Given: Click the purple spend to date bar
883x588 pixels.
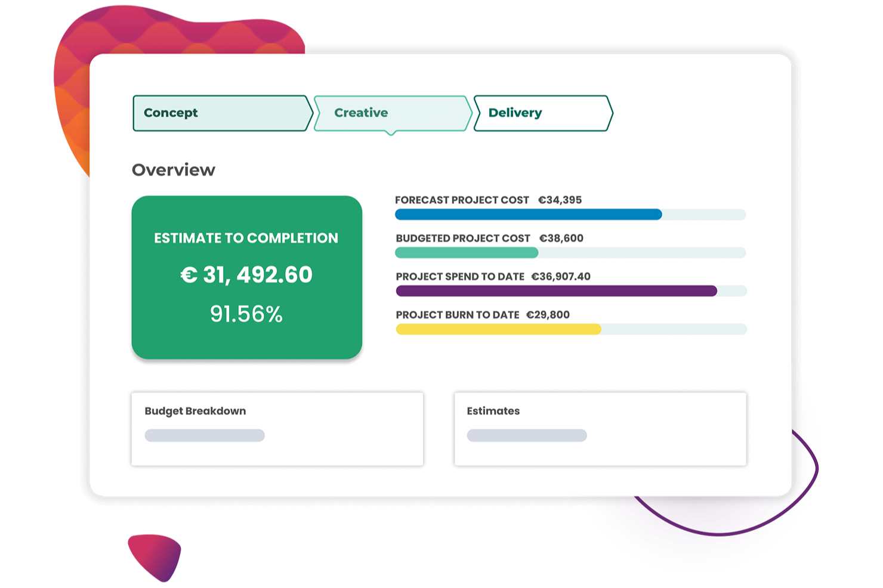Looking at the screenshot, I should point(556,291).
